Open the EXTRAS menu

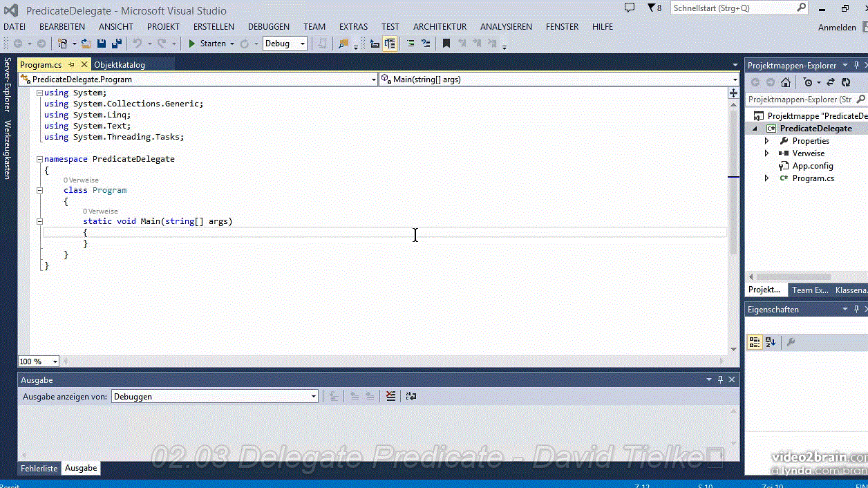(353, 27)
